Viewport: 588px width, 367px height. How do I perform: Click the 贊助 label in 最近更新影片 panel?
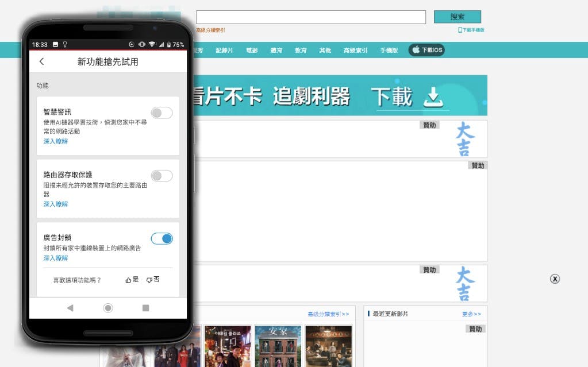click(x=475, y=329)
